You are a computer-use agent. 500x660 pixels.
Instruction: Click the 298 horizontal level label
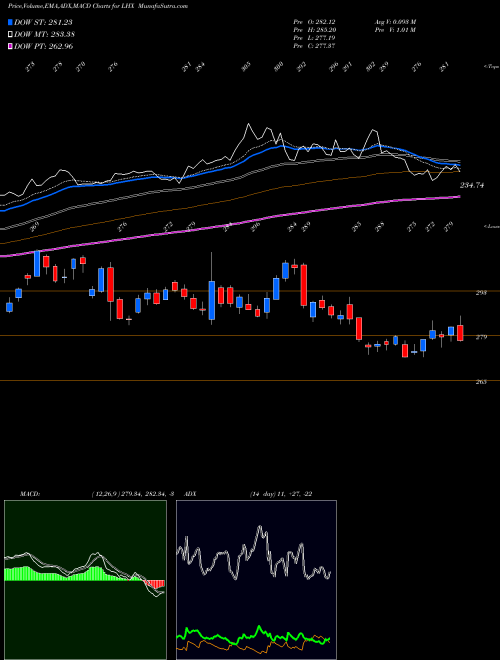[481, 293]
